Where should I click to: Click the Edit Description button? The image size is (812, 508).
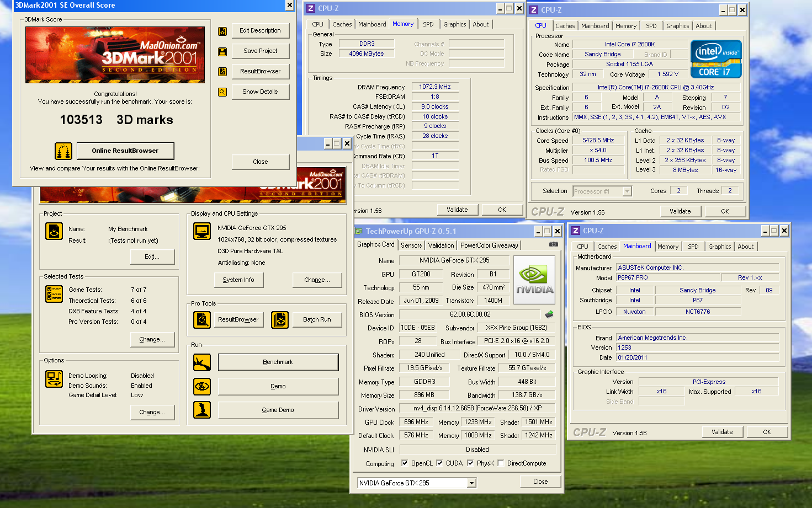260,31
